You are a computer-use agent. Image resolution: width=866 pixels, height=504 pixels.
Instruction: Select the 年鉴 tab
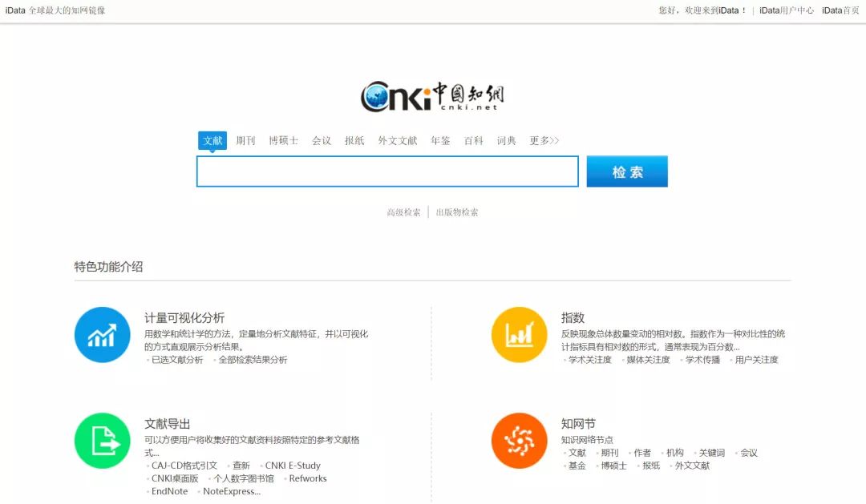pyautogui.click(x=440, y=141)
